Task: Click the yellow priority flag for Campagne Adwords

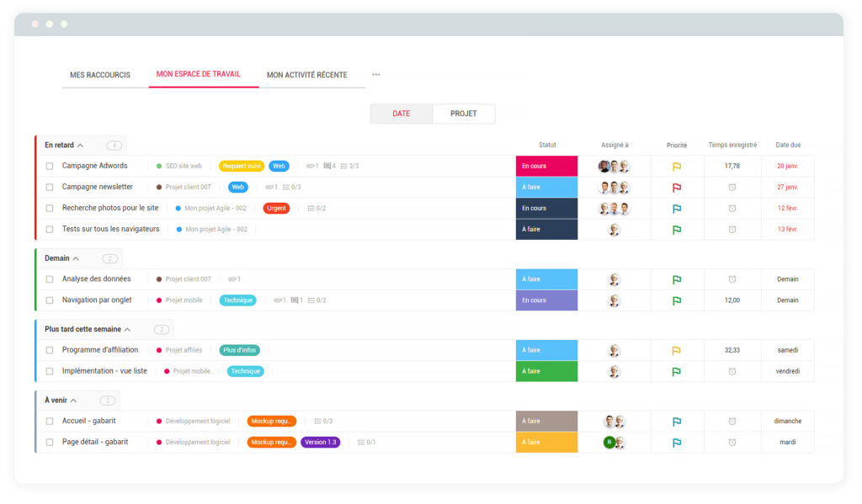Action: 676,167
